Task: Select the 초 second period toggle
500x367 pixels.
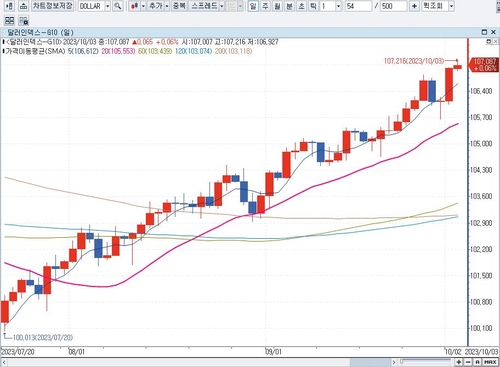Action: pyautogui.click(x=301, y=6)
